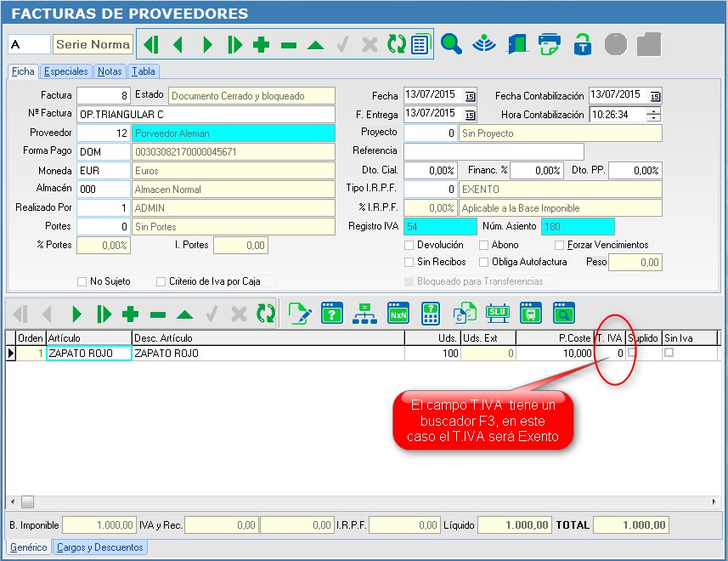Open the Fecha calendar picker
The image size is (728, 561).
click(470, 96)
